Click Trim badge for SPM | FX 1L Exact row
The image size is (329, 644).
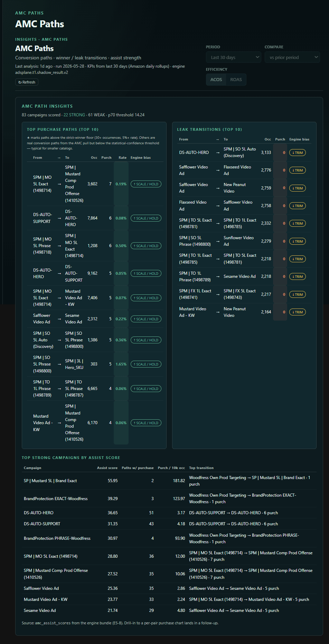(x=298, y=294)
